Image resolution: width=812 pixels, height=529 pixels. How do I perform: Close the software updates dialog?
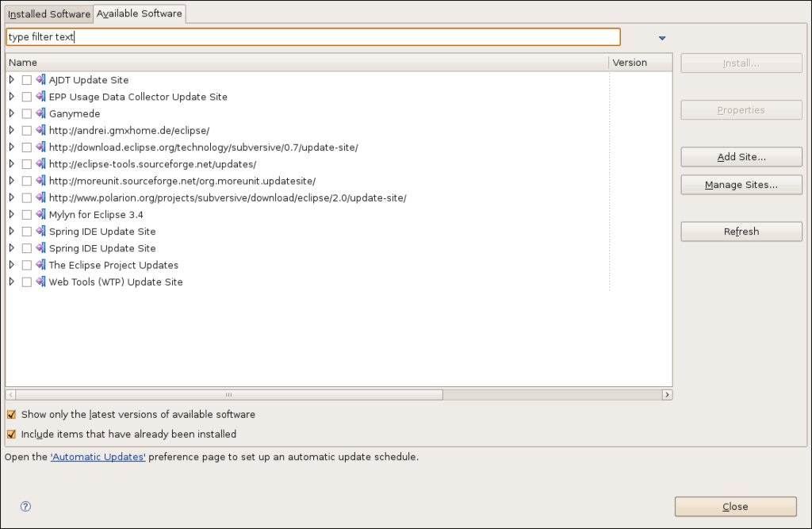[735, 506]
